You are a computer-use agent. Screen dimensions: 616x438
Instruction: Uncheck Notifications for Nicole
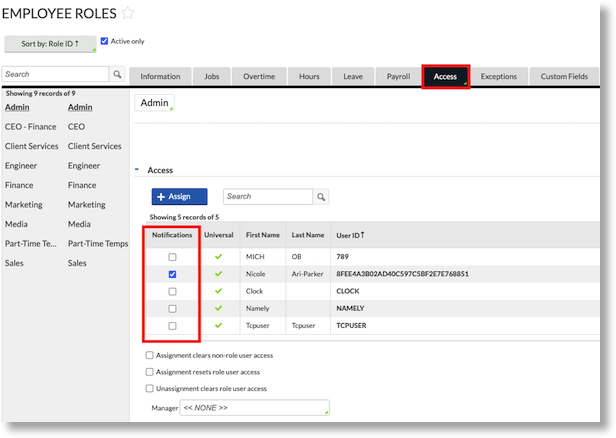pyautogui.click(x=173, y=274)
